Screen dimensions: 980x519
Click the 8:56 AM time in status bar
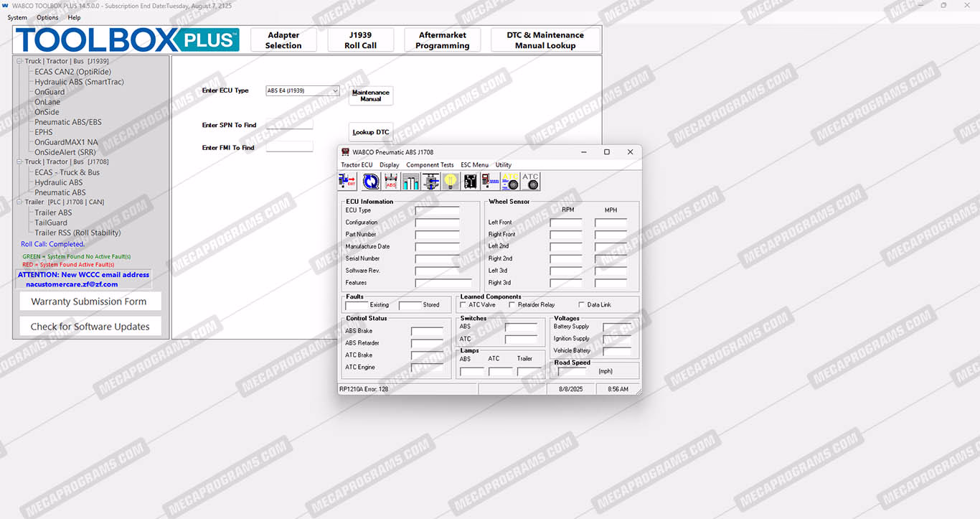(x=618, y=389)
